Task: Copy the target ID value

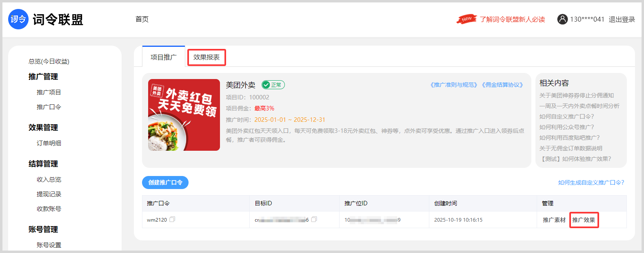Action: coord(314,220)
